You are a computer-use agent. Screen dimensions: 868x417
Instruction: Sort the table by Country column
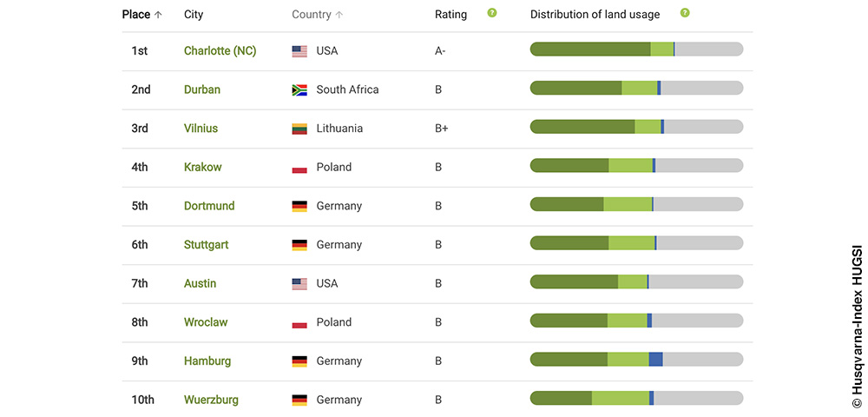pos(318,15)
